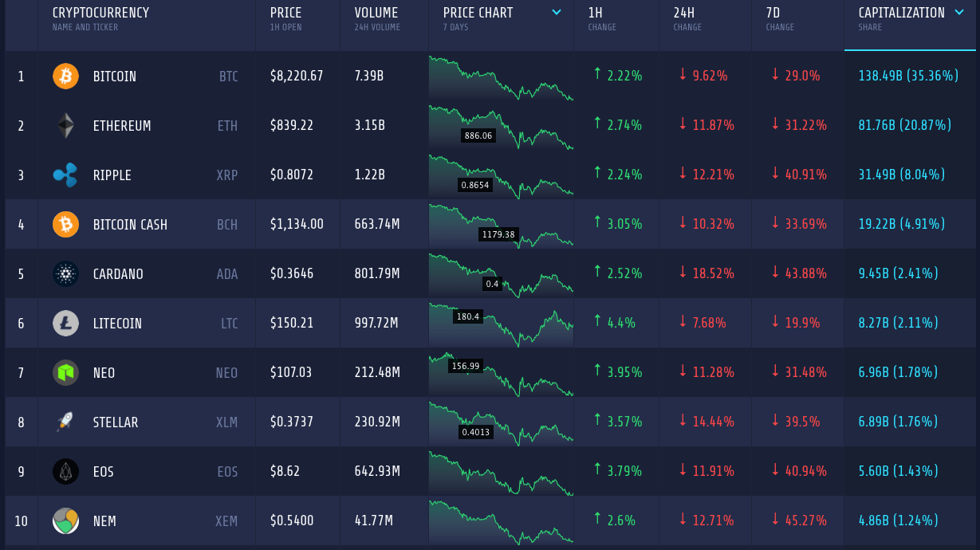Open the NEM name link

tap(104, 521)
